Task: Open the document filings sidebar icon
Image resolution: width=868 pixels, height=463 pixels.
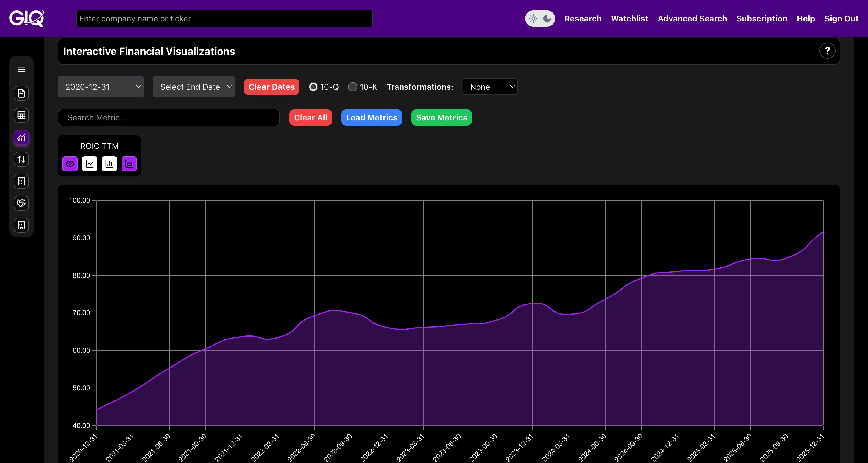Action: [x=21, y=93]
